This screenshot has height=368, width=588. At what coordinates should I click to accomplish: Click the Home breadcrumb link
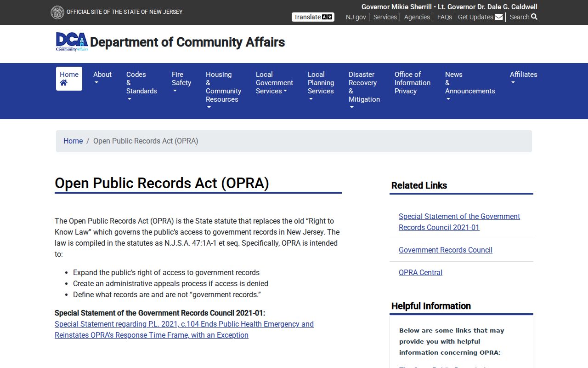tap(73, 141)
